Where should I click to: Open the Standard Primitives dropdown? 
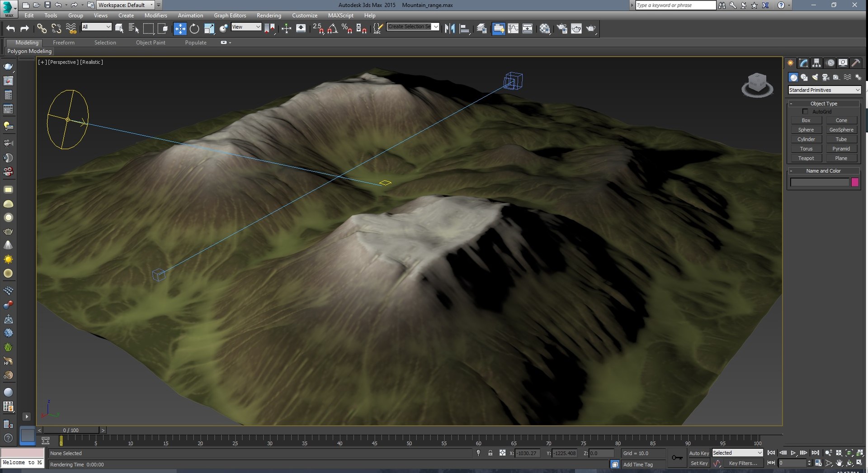[824, 90]
